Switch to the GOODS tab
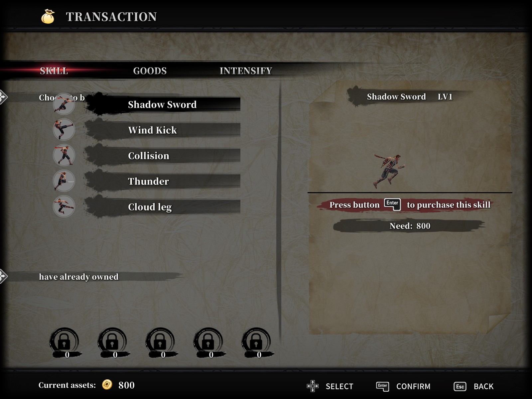The width and height of the screenshot is (532, 399). (x=150, y=71)
